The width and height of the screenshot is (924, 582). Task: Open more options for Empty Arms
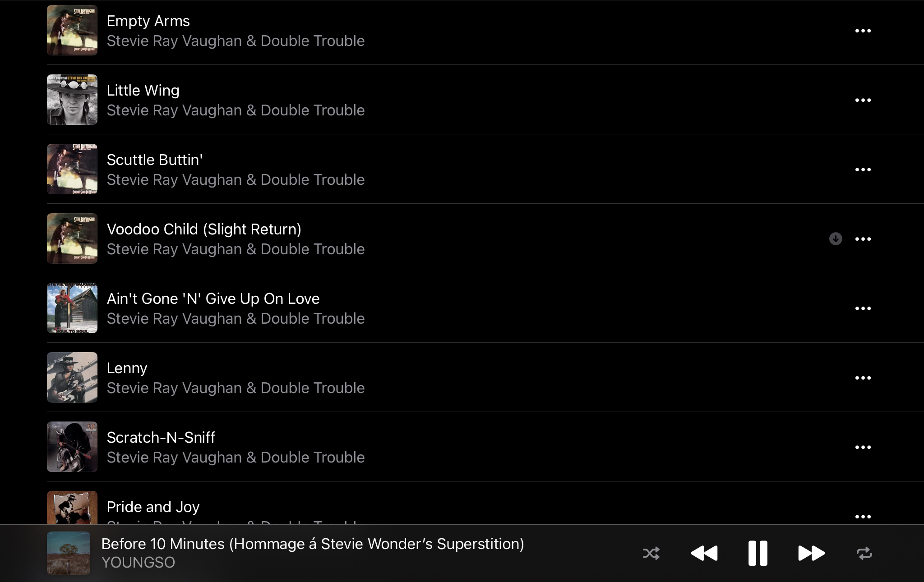pyautogui.click(x=863, y=31)
